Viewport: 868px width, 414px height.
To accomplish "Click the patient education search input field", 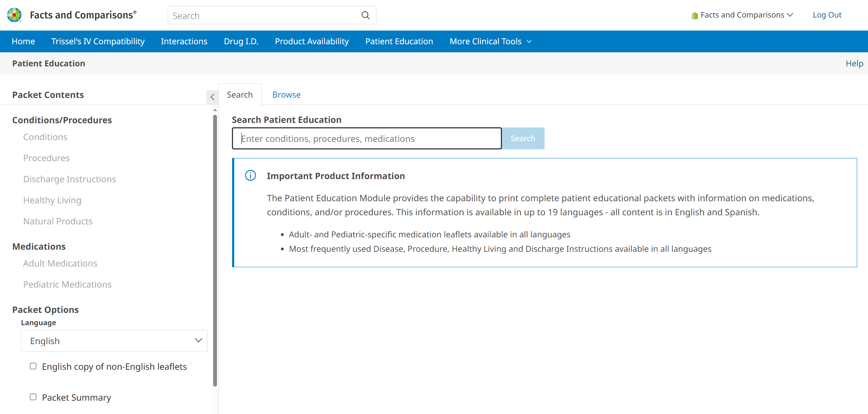I will point(367,138).
